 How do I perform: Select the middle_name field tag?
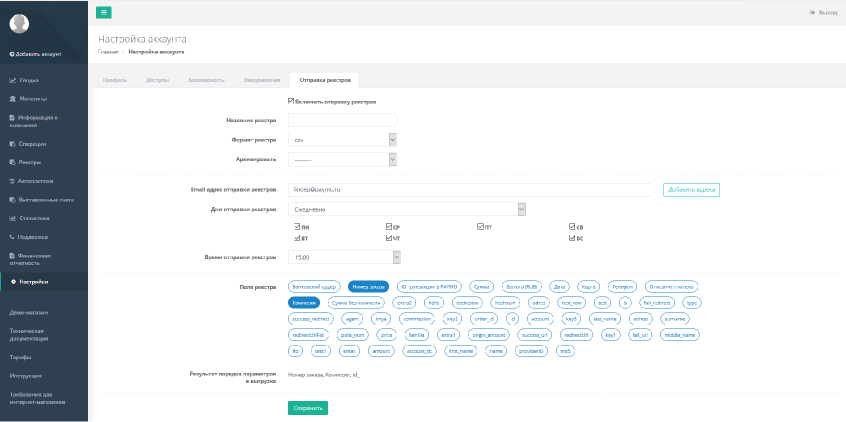tap(680, 335)
